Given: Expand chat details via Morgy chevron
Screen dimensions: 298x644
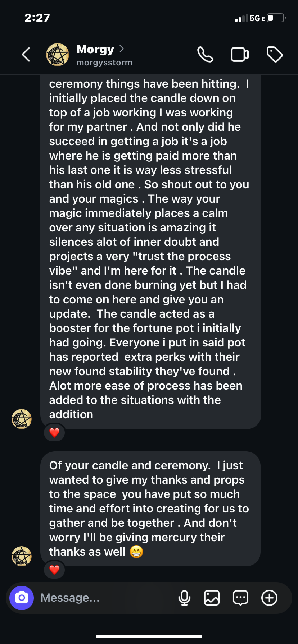Looking at the screenshot, I should [122, 49].
